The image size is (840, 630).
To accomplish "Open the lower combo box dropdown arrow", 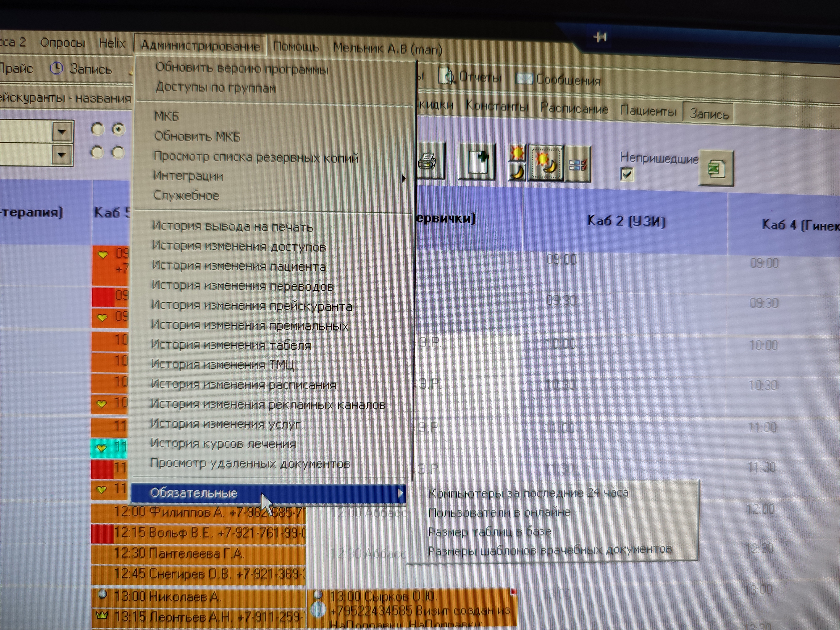I will tap(62, 155).
